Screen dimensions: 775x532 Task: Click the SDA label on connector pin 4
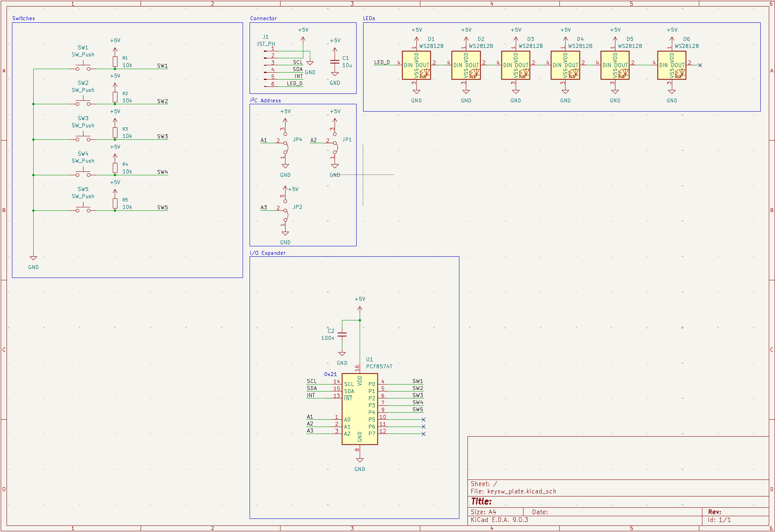point(298,69)
